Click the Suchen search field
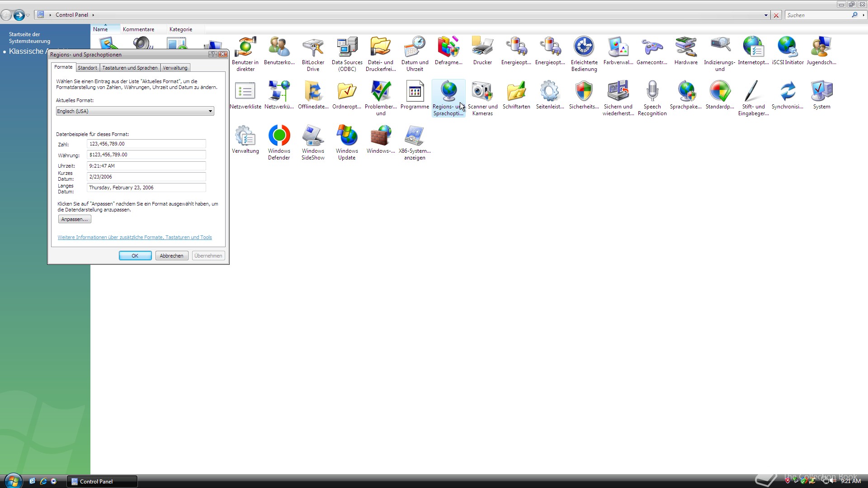 [818, 15]
